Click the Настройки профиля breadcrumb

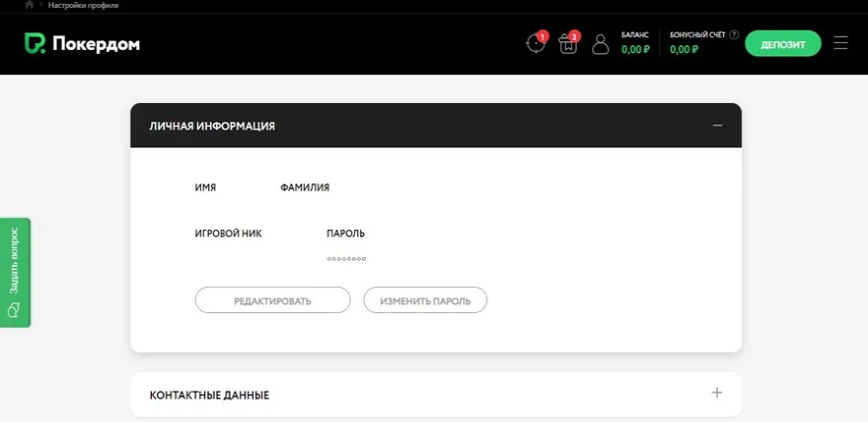[x=82, y=5]
